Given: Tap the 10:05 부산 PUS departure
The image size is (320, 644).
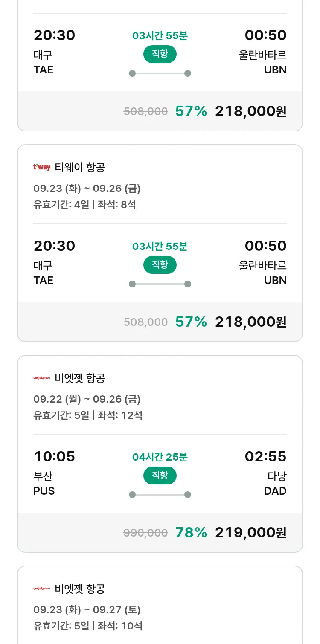Looking at the screenshot, I should 54,473.
